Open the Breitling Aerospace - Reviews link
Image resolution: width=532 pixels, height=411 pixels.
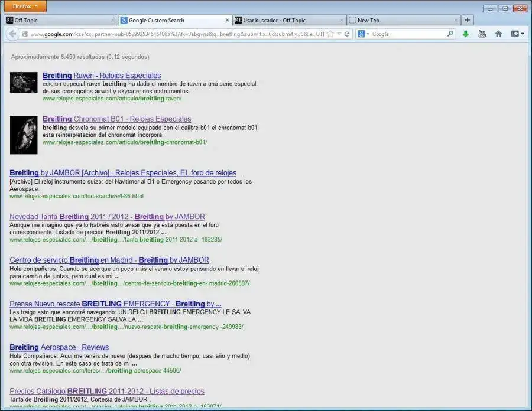tap(59, 347)
